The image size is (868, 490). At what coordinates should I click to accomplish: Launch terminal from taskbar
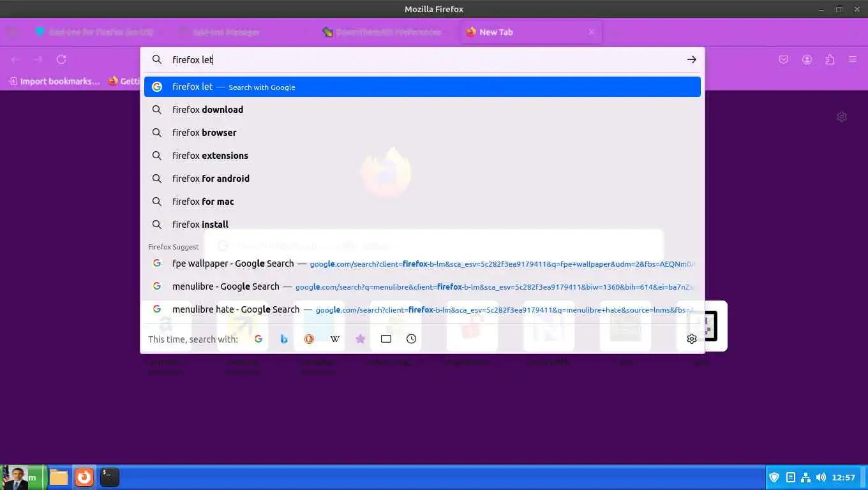(x=110, y=477)
